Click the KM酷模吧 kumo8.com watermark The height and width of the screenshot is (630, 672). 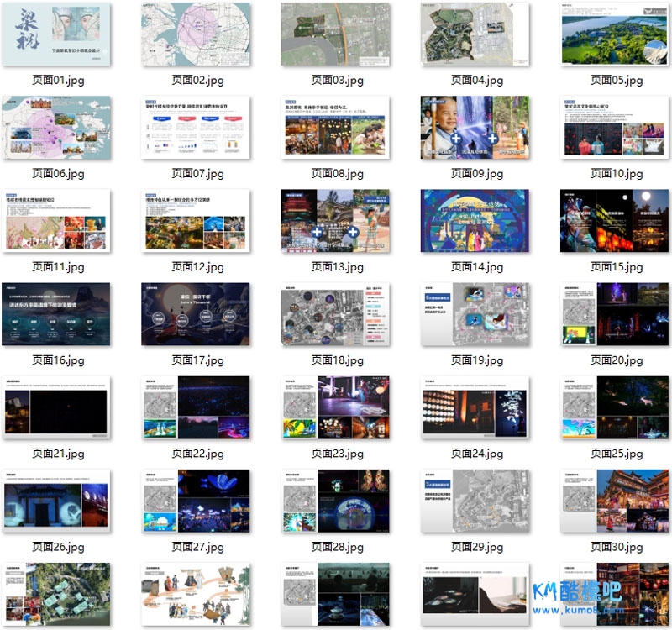[586, 596]
